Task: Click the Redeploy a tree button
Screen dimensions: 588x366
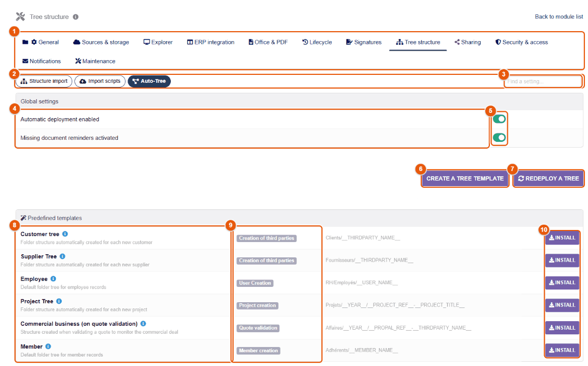Action: coord(548,178)
